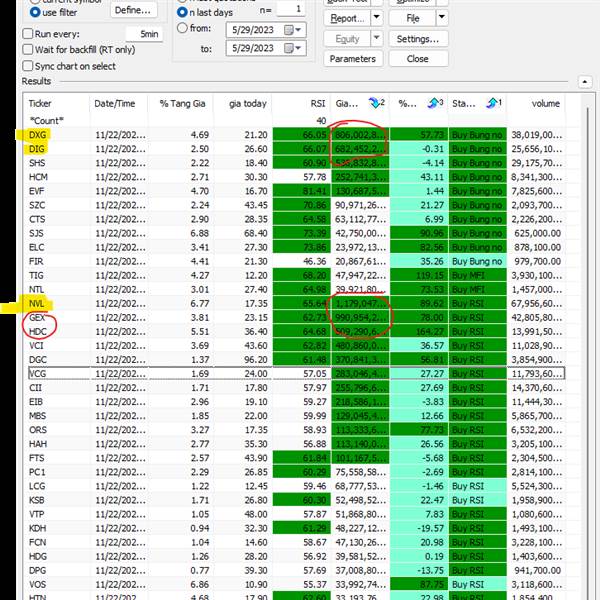Select the DIG ticker row
The image size is (600, 600).
tap(295, 149)
